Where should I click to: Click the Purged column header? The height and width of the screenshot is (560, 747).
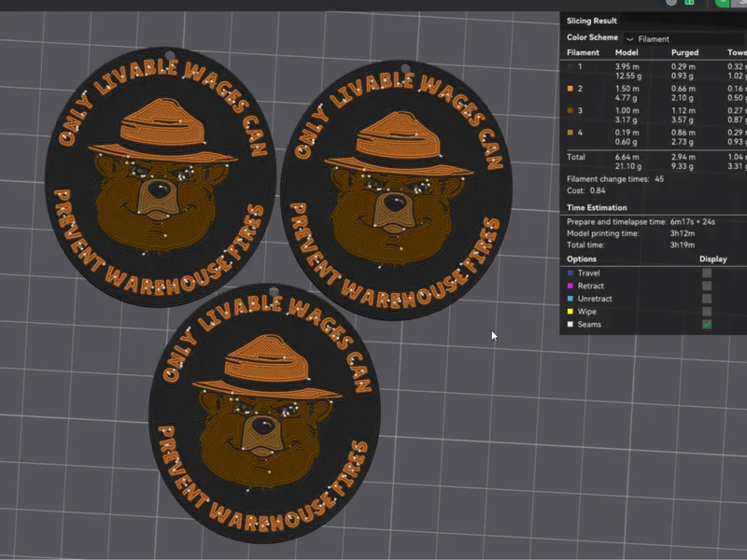coord(684,53)
